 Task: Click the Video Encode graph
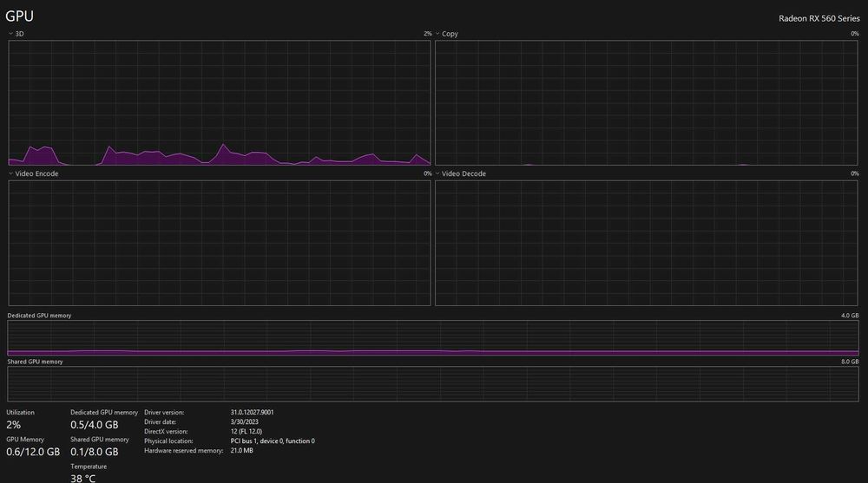tap(220, 243)
